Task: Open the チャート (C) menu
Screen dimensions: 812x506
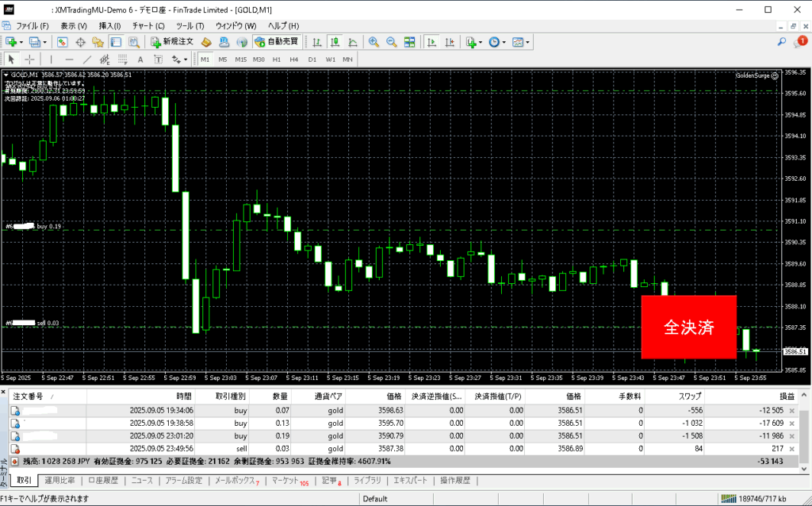Action: point(149,26)
